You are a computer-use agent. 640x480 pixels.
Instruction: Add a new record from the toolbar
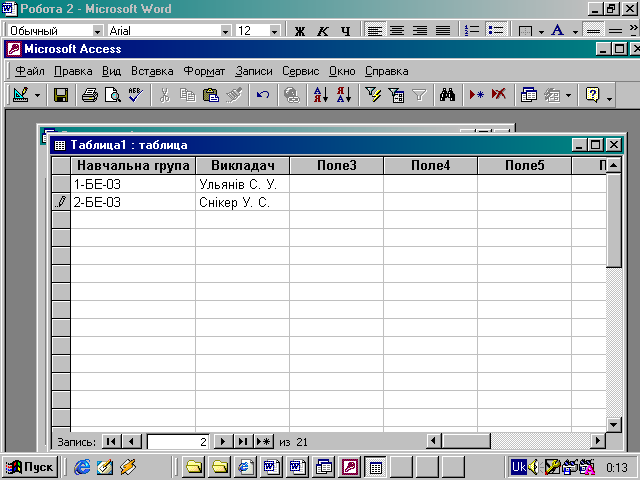coord(476,95)
